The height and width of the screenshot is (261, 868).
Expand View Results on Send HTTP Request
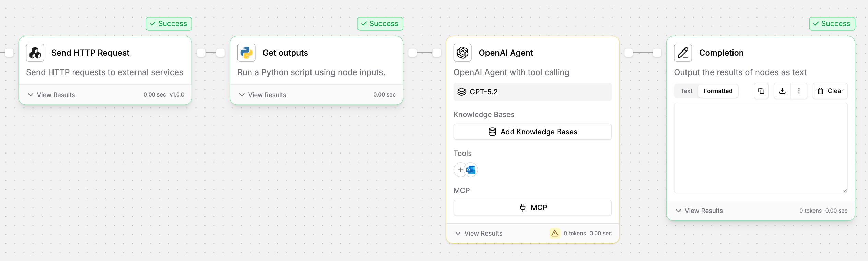(51, 95)
